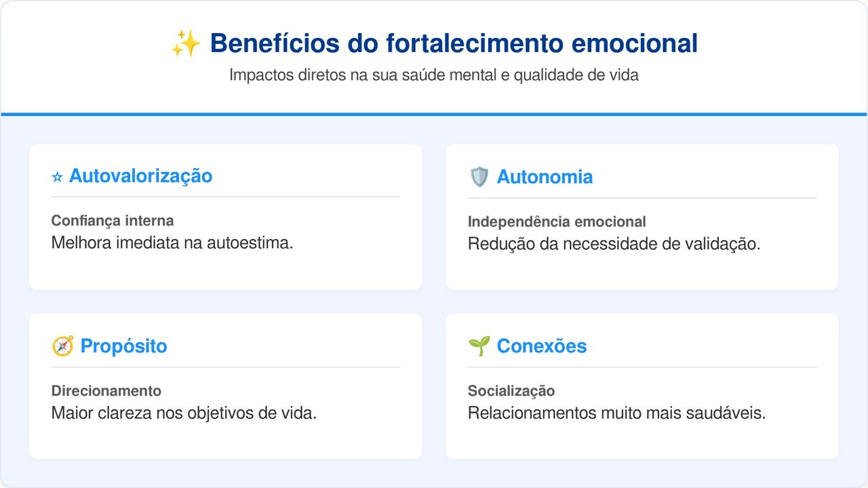Viewport: 868px width, 488px height.
Task: Click the Direcionamento label
Action: 106,391
